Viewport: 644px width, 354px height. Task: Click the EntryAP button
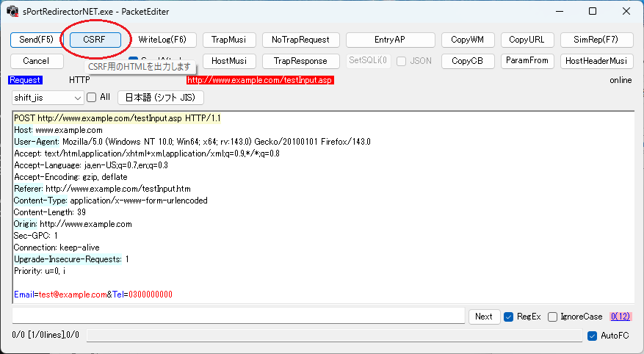[x=390, y=40]
